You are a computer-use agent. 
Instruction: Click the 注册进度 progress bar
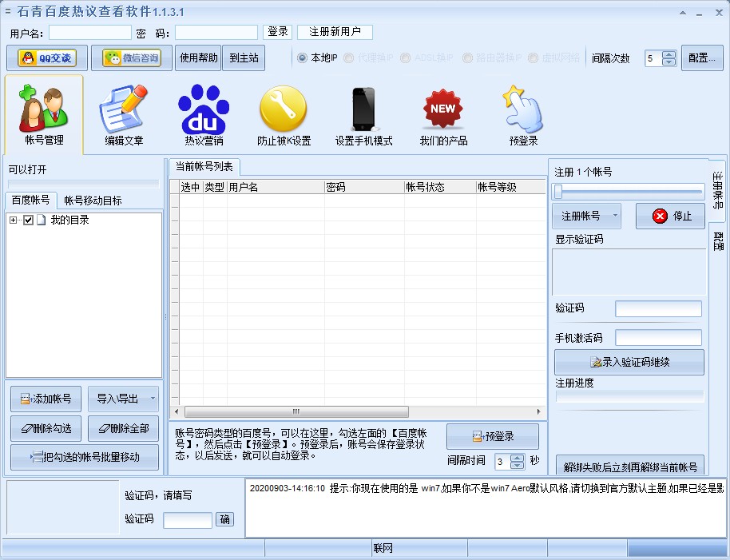[x=629, y=398]
